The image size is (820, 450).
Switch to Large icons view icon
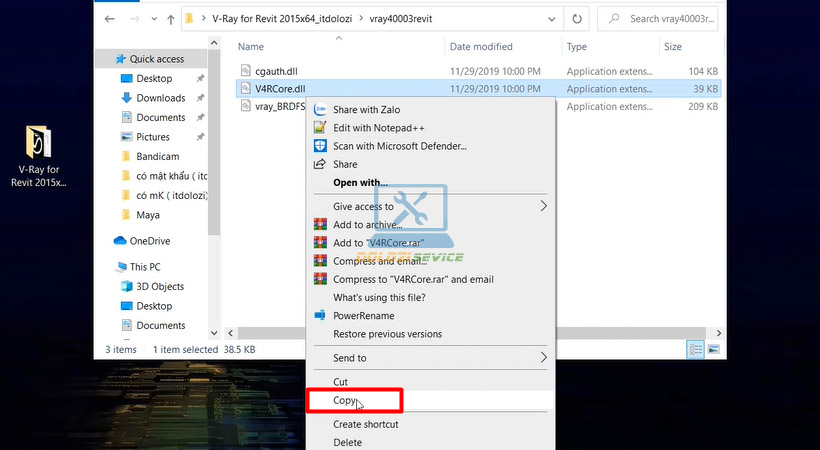pyautogui.click(x=713, y=350)
